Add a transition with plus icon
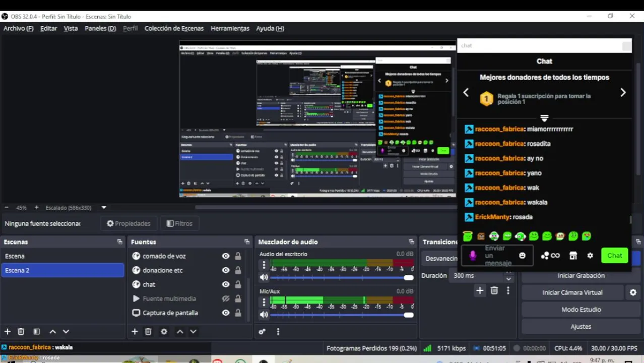The image size is (644, 363). pyautogui.click(x=480, y=290)
